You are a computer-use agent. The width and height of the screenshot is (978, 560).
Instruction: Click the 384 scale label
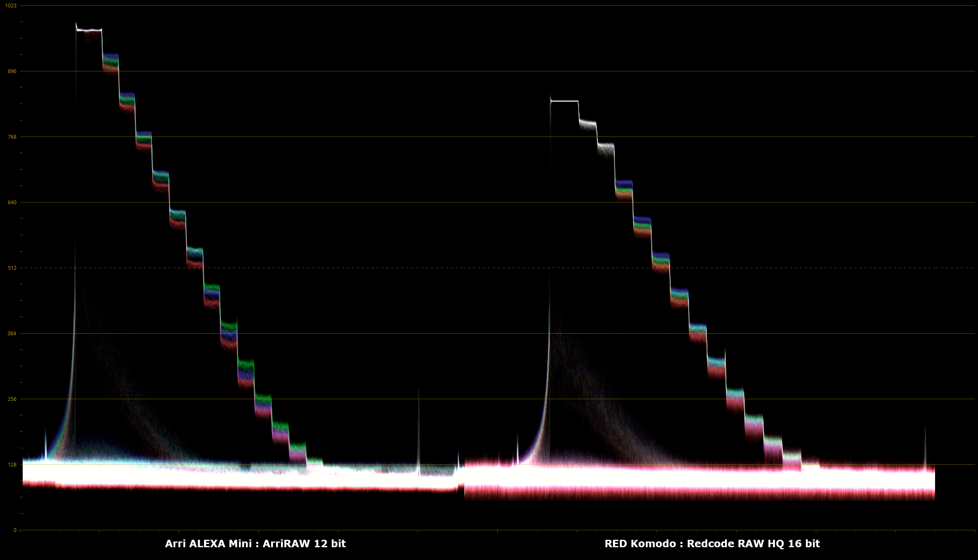pos(12,334)
